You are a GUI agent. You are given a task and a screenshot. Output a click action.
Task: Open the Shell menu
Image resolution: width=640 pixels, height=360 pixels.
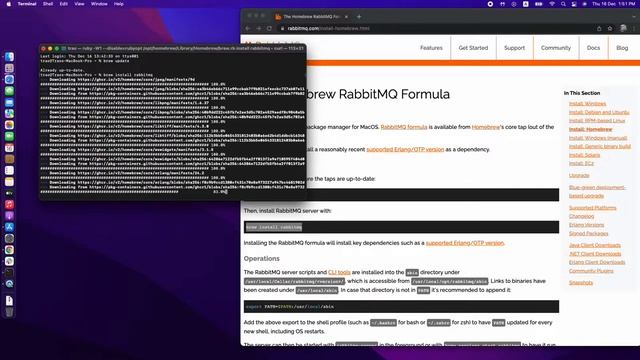tap(48, 4)
